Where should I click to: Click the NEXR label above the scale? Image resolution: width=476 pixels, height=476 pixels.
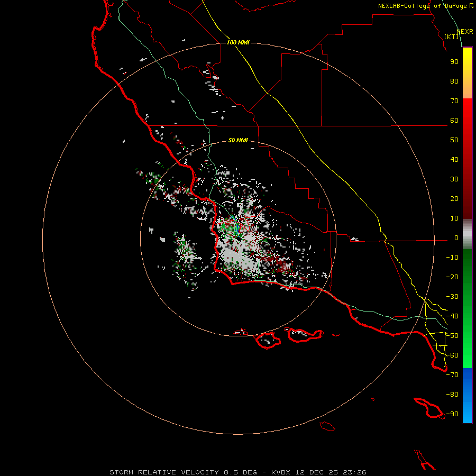(465, 32)
